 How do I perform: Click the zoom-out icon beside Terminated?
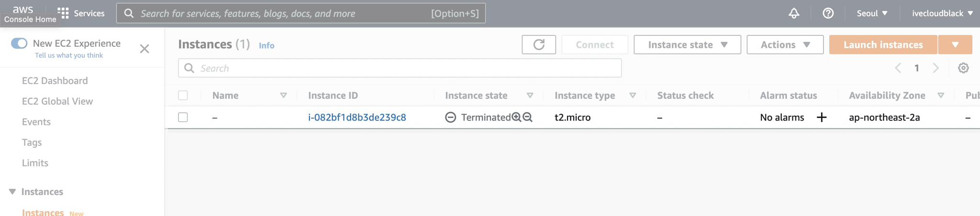pyautogui.click(x=527, y=117)
